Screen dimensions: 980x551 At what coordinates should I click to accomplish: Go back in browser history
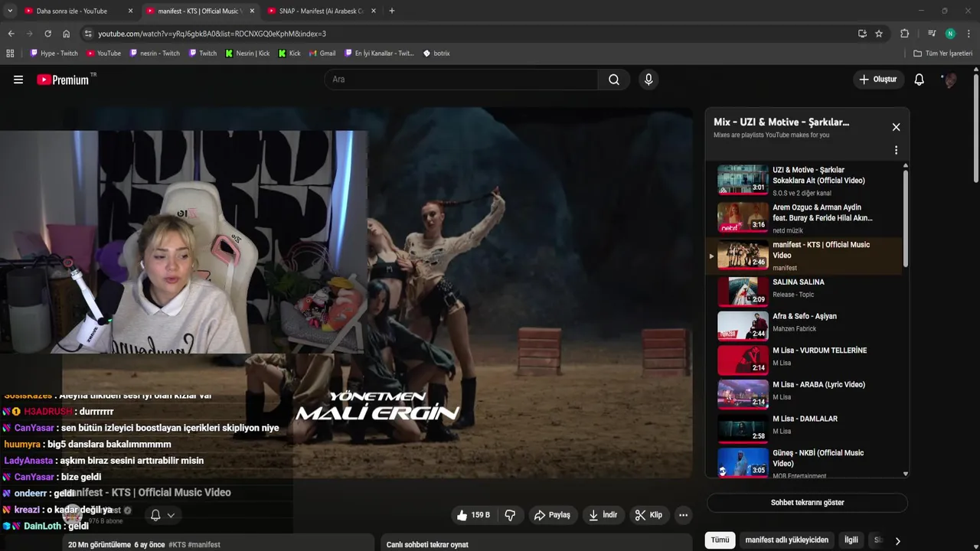[11, 34]
